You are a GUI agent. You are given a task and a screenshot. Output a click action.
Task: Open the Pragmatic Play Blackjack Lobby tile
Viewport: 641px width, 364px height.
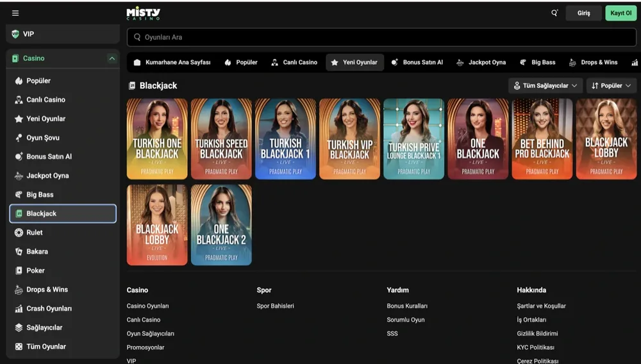point(606,139)
